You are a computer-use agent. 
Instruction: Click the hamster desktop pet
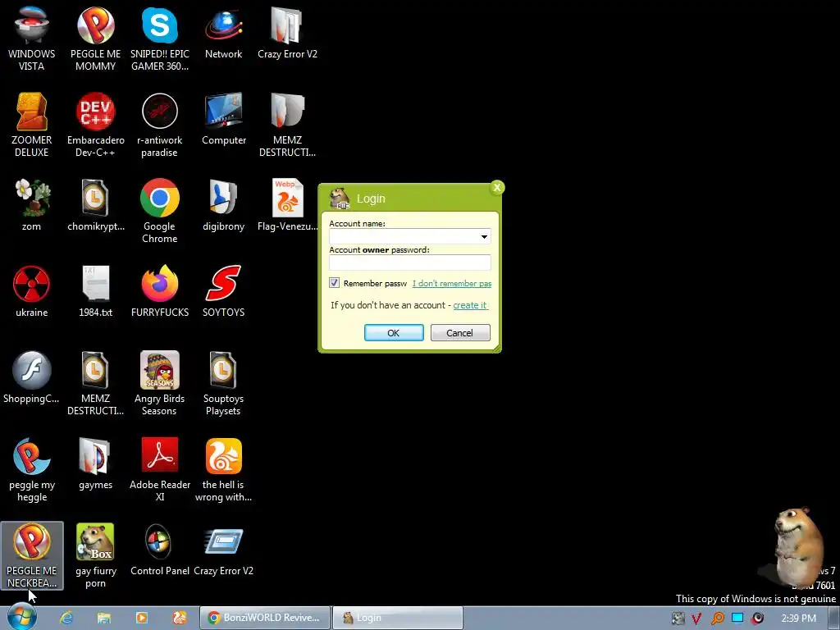pos(797,546)
